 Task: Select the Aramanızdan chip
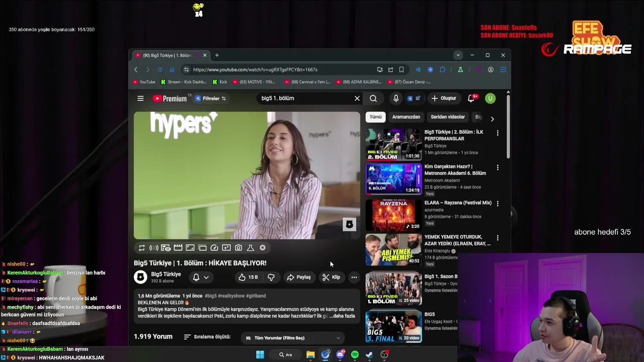406,117
